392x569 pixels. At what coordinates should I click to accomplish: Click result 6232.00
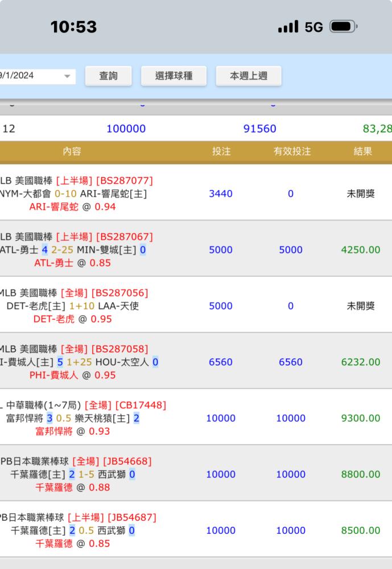coord(361,362)
